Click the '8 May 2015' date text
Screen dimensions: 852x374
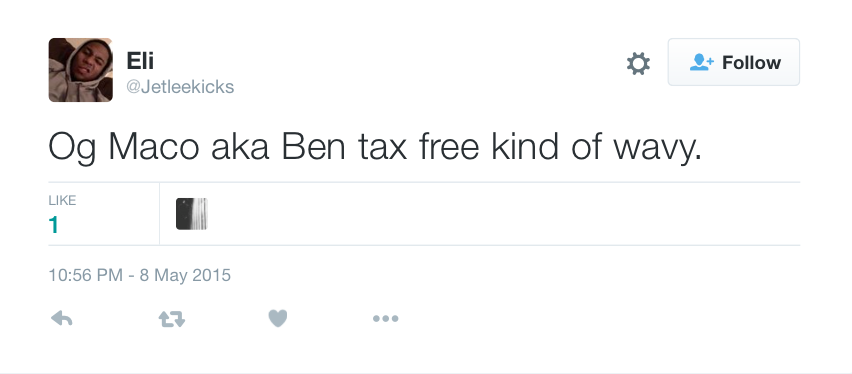(x=185, y=275)
